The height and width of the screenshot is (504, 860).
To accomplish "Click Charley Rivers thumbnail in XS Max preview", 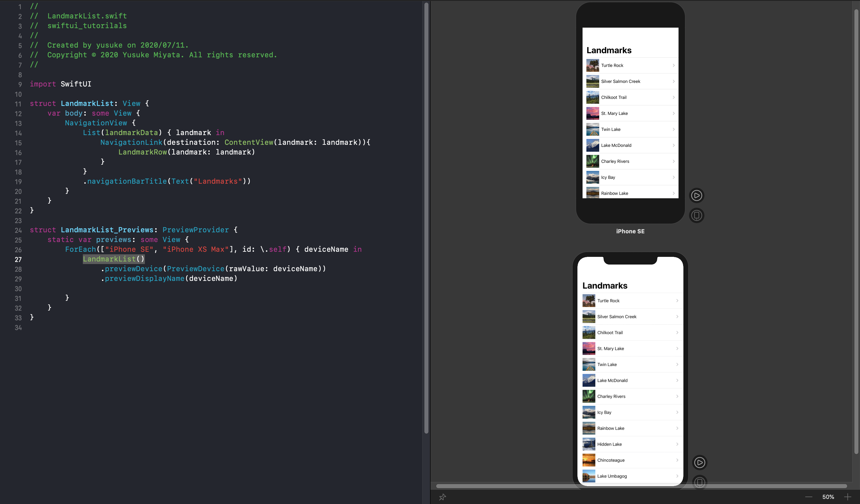I will click(589, 396).
